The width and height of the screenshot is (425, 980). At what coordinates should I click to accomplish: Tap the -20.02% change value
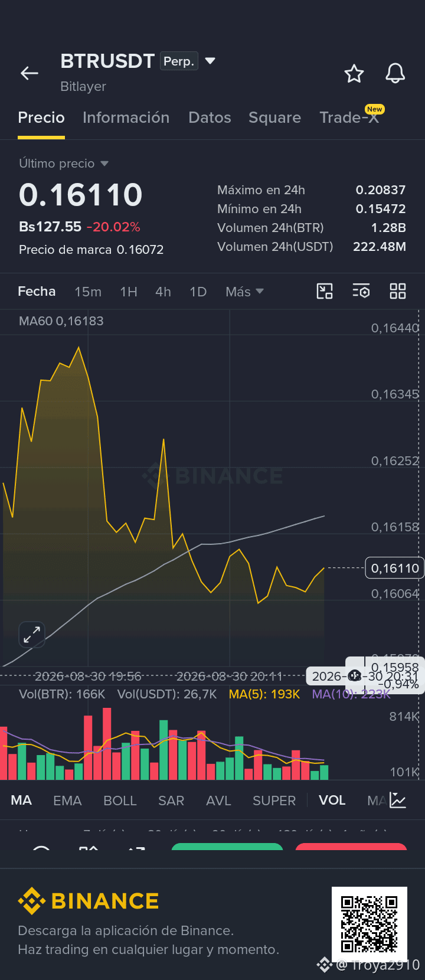tap(113, 227)
